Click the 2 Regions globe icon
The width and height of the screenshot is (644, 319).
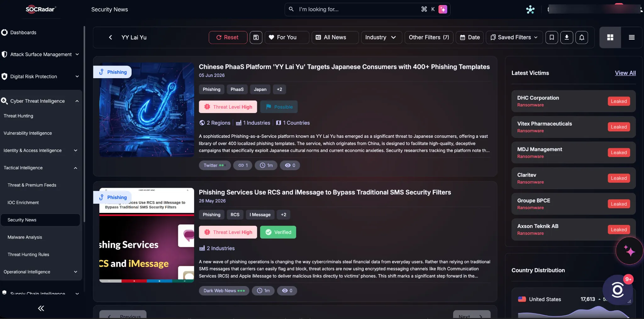(202, 123)
